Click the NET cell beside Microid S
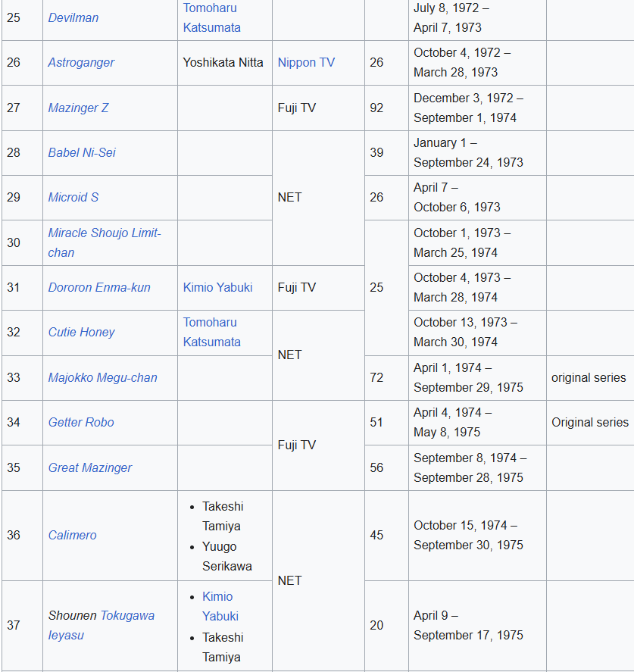This screenshot has height=672, width=634. [318, 198]
